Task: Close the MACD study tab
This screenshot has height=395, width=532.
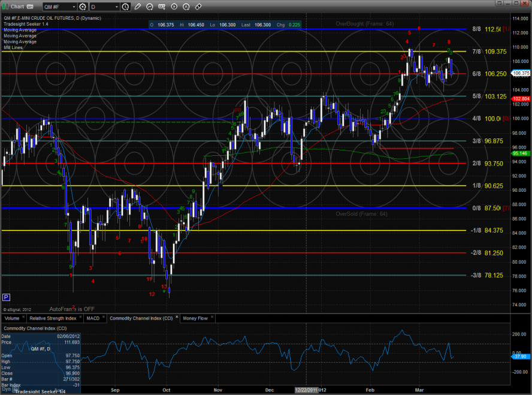Action: (x=103, y=318)
